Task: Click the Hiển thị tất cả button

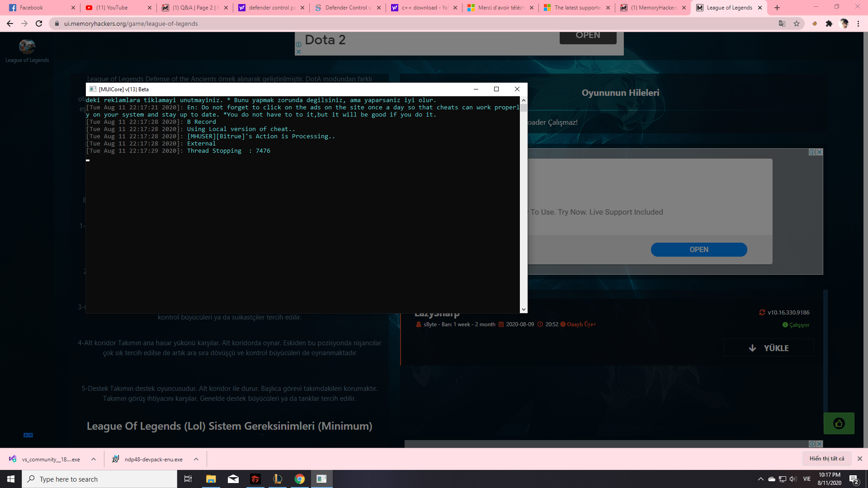Action: 827,459
